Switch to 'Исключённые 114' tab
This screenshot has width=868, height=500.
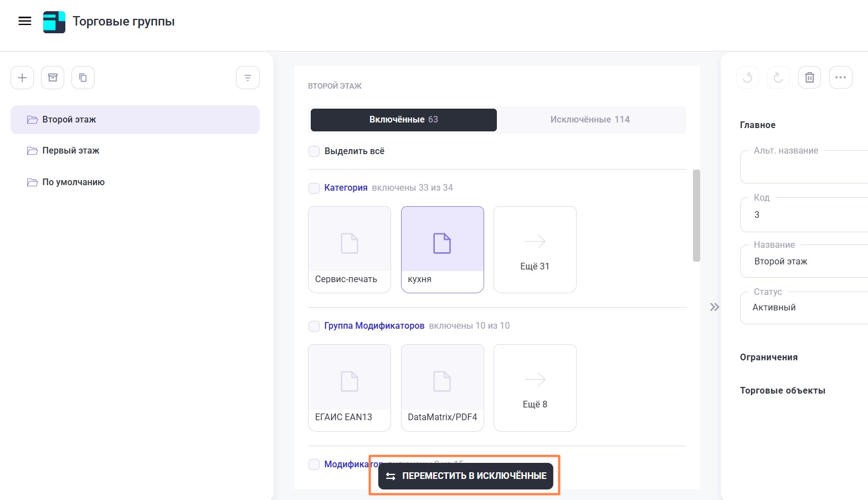[590, 120]
